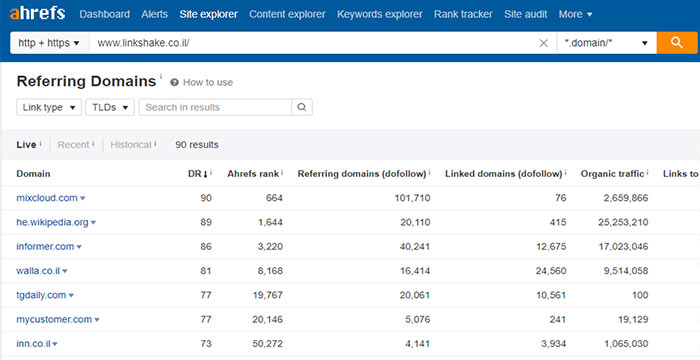Clear the URL field with the X icon

coord(543,43)
